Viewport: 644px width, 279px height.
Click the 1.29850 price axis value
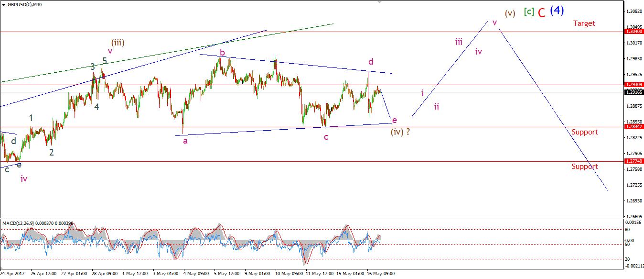coord(633,58)
